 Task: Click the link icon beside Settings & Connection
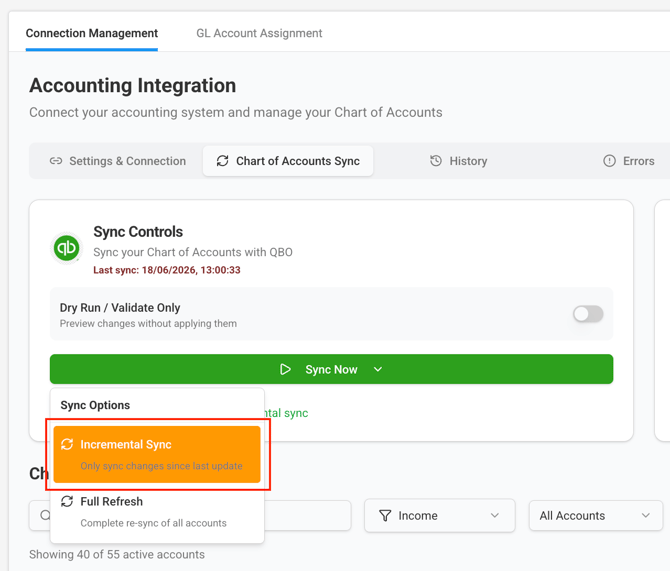[x=56, y=161]
